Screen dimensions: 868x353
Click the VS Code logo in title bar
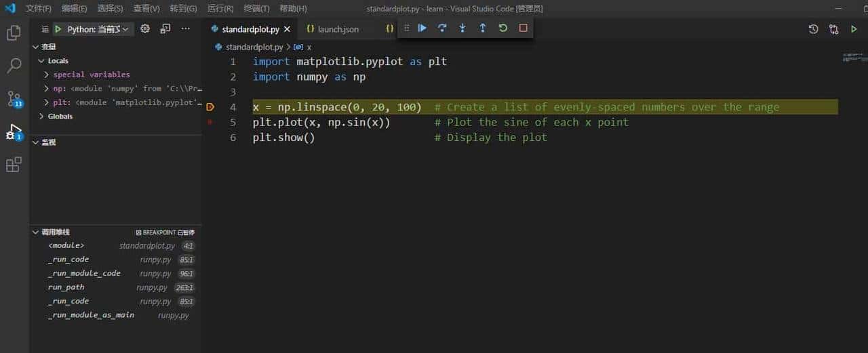click(x=10, y=8)
